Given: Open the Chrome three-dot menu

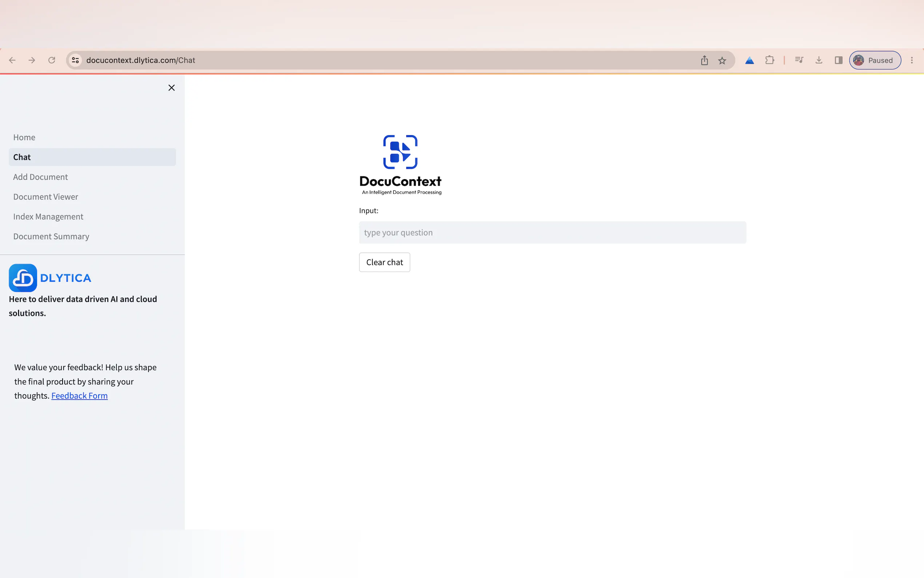Looking at the screenshot, I should point(912,60).
